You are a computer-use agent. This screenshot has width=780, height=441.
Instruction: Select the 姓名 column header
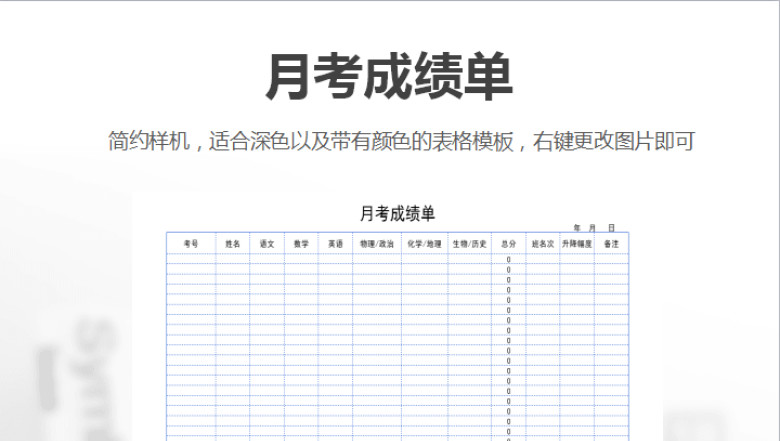tap(233, 244)
